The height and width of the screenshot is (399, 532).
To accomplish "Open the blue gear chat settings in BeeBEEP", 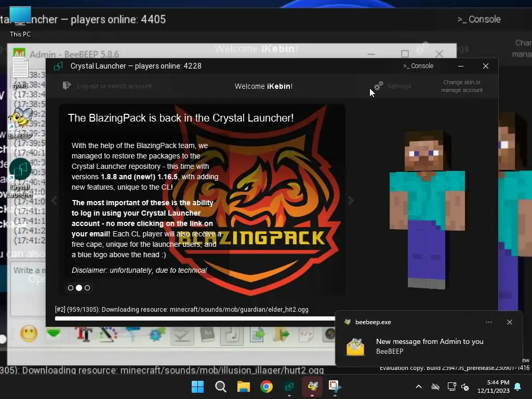I will pyautogui.click(x=157, y=334).
